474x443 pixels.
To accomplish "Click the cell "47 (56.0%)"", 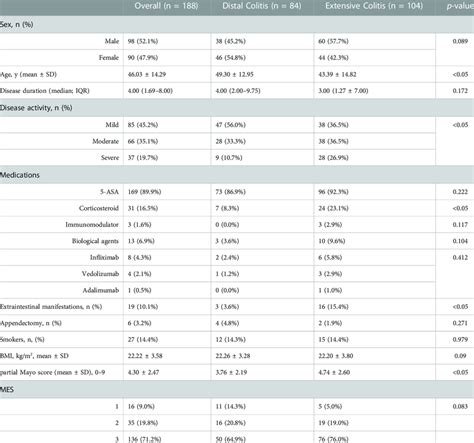I will (230, 125).
